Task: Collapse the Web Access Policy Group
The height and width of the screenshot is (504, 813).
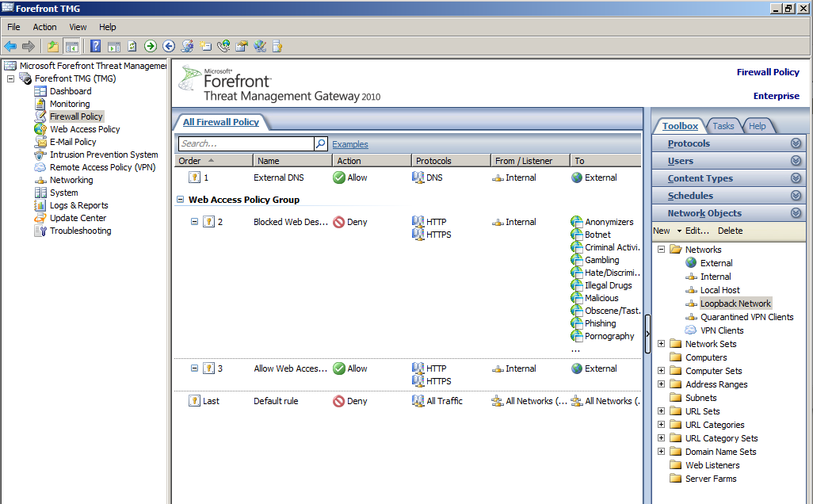Action: [180, 200]
